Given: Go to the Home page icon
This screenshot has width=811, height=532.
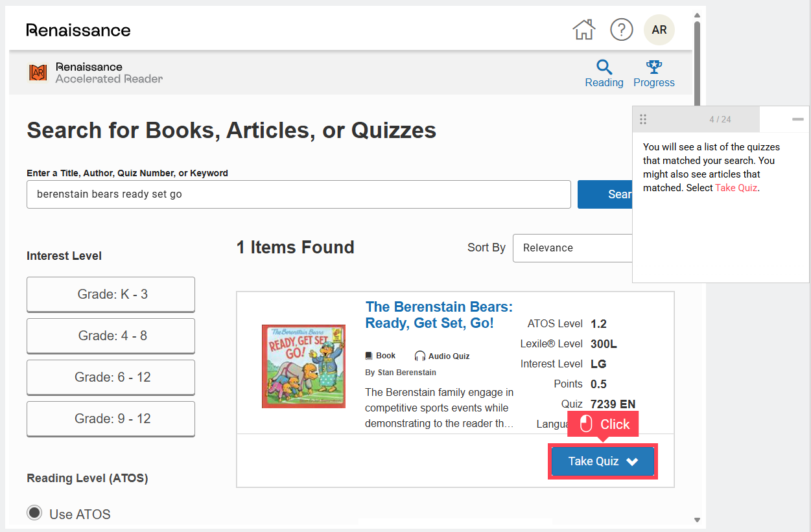Looking at the screenshot, I should coord(583,30).
